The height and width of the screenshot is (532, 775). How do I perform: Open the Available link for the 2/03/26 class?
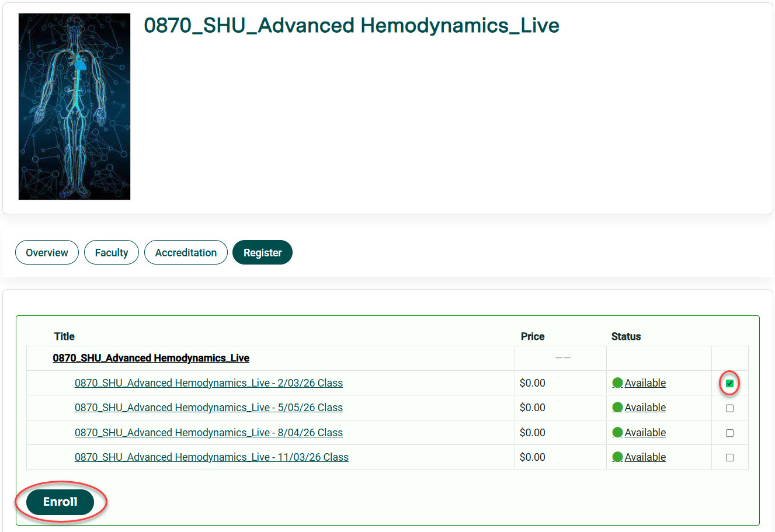pos(645,383)
